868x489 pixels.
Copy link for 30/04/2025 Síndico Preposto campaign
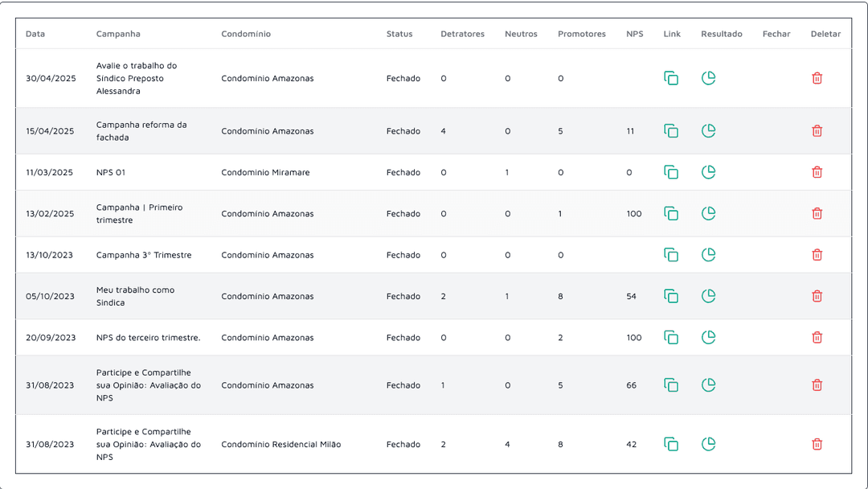671,78
